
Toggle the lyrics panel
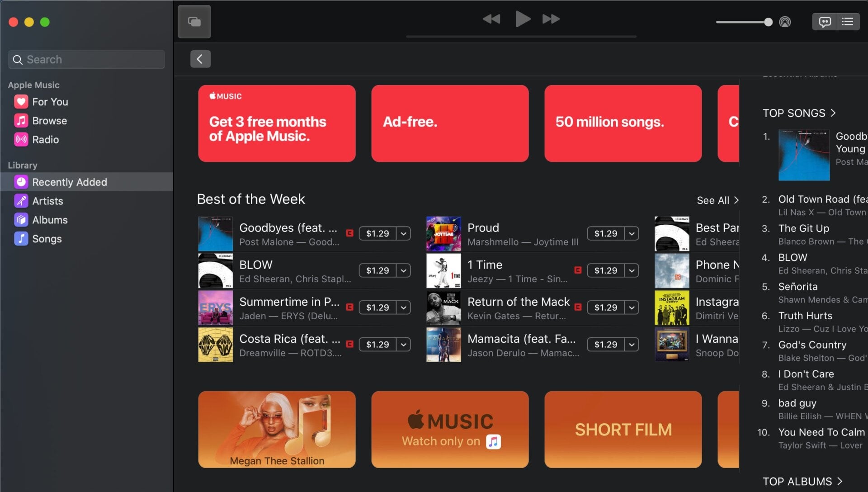click(825, 21)
